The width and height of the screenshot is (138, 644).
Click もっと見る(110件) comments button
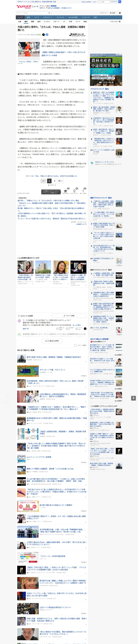point(52,341)
